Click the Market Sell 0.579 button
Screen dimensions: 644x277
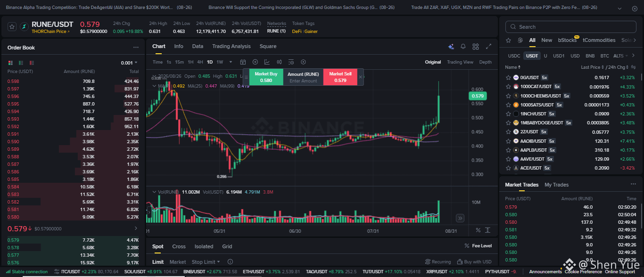[340, 77]
